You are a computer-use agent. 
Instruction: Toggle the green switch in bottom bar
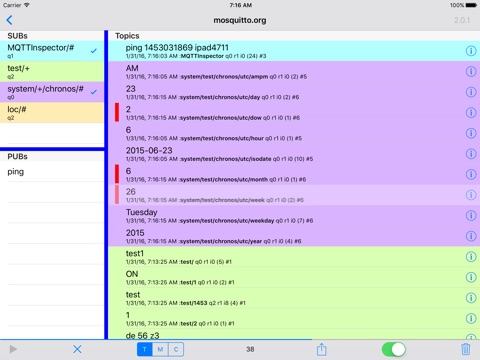(x=394, y=349)
